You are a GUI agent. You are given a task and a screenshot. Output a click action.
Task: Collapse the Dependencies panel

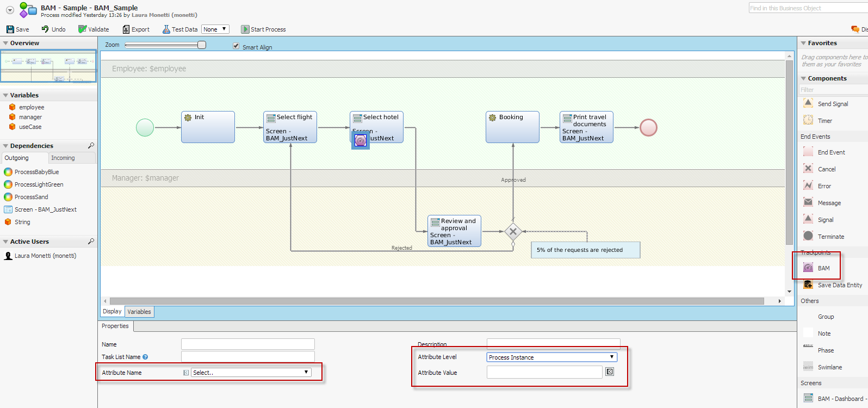tap(5, 146)
